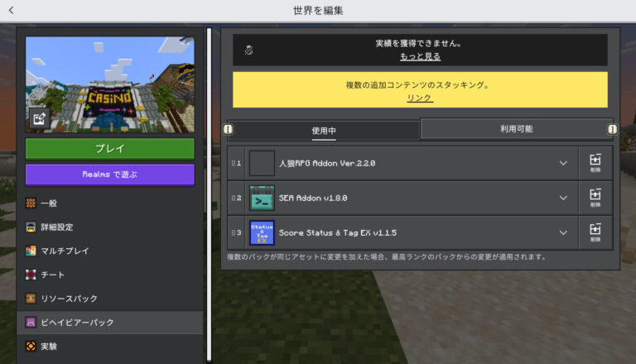
Task: Click the マルチプレイ icon
Action: click(31, 251)
